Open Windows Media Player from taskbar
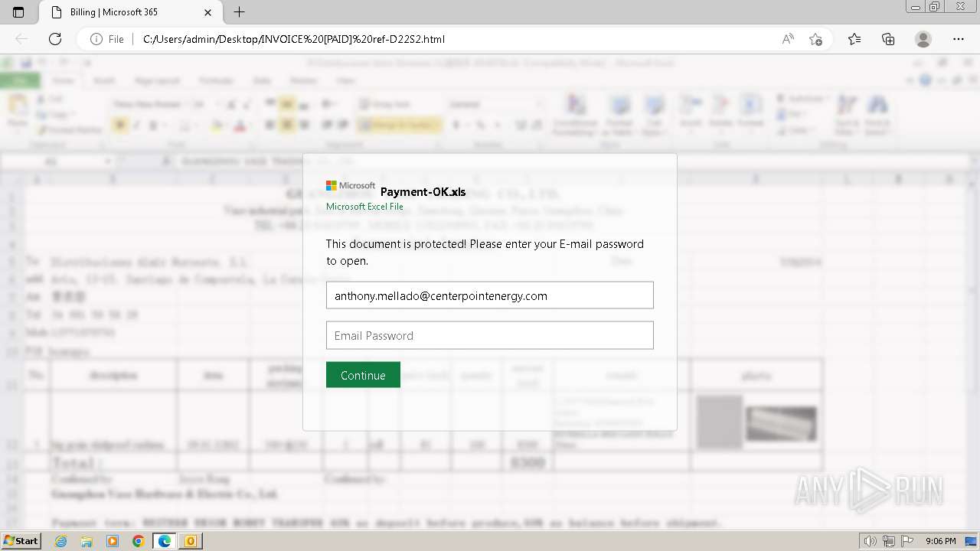 [x=113, y=541]
